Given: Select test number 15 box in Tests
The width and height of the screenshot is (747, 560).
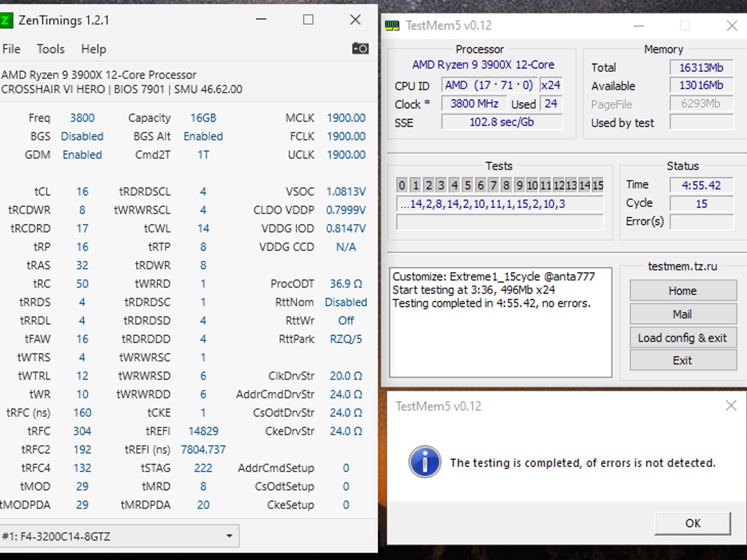Looking at the screenshot, I should coord(597,185).
